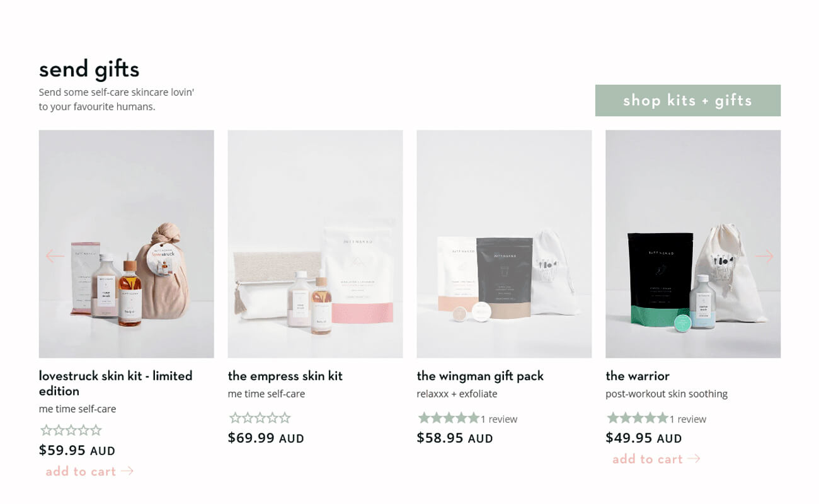Open the lovestruck skin kit product image
Screen dimensions: 819x504
tap(127, 244)
